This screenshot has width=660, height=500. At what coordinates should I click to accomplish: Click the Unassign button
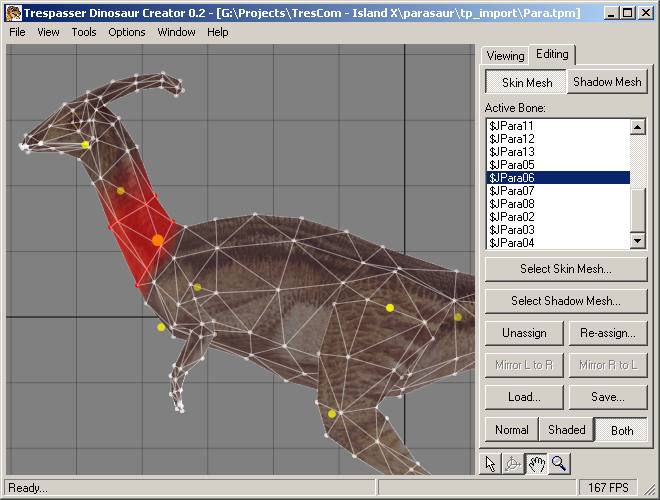point(524,333)
